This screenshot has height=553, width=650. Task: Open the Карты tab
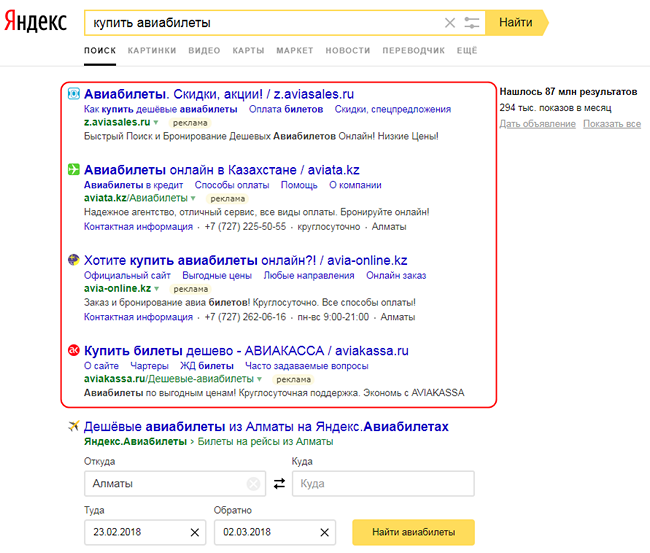[248, 50]
